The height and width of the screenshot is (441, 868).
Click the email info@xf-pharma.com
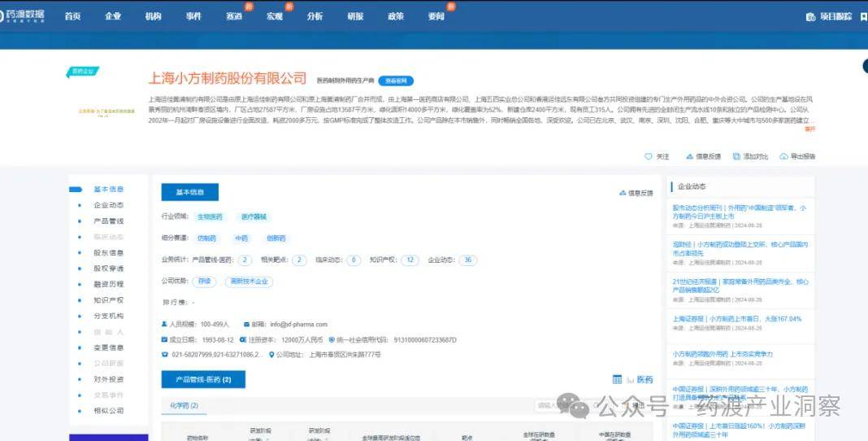coord(299,324)
